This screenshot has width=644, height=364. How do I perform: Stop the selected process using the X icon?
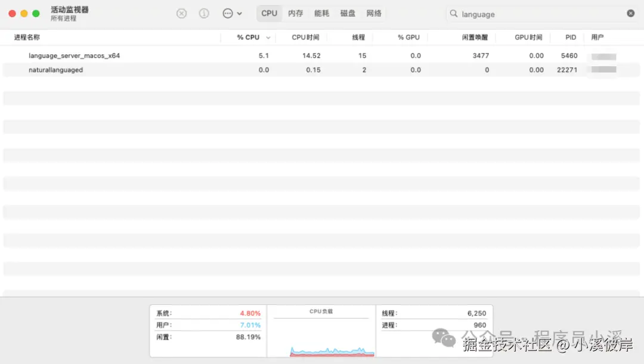coord(181,13)
